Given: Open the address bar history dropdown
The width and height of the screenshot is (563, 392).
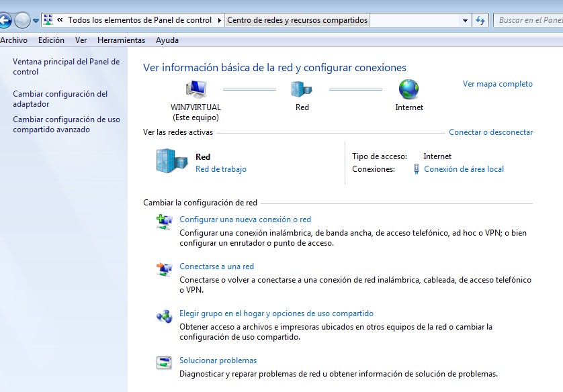Looking at the screenshot, I should pyautogui.click(x=463, y=20).
